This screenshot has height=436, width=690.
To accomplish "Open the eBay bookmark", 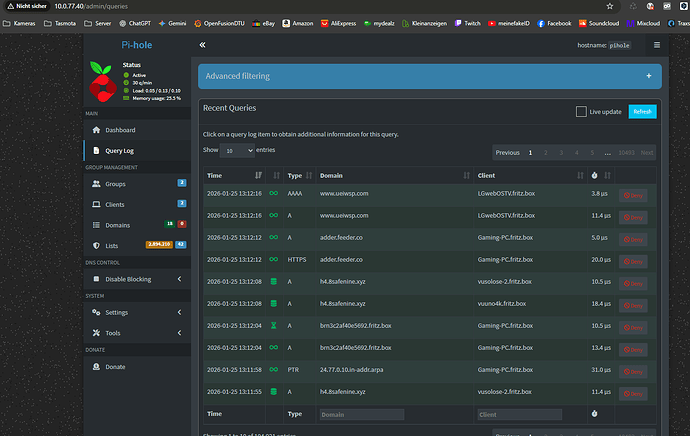I will 263,23.
